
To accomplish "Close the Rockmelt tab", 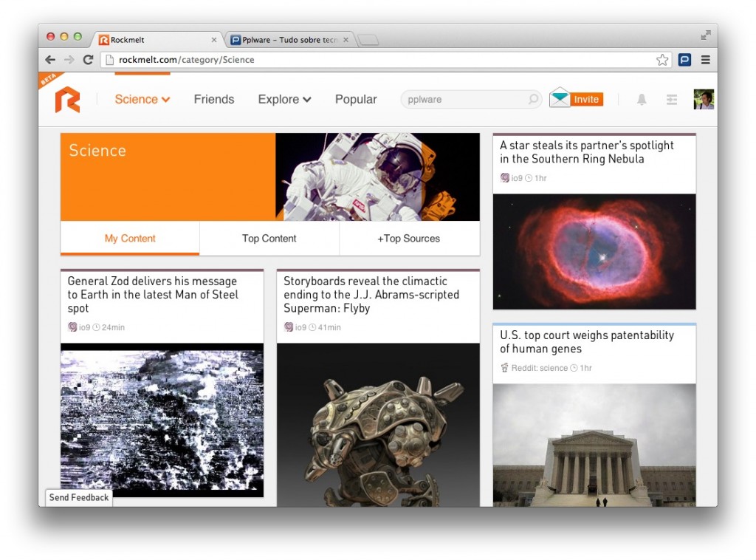I will 214,40.
